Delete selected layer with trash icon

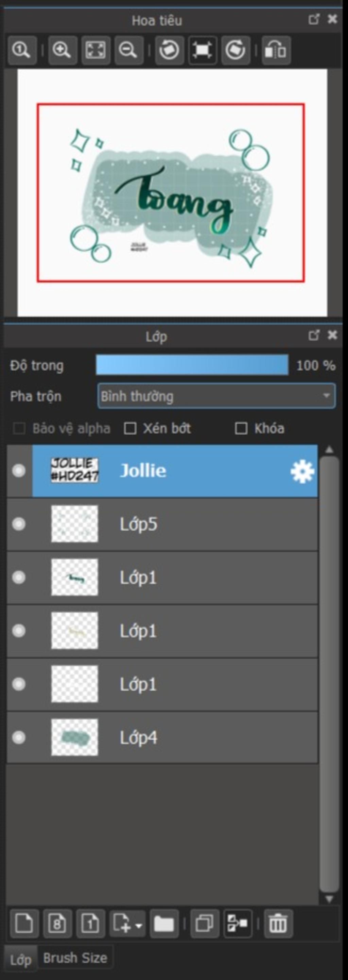click(278, 923)
